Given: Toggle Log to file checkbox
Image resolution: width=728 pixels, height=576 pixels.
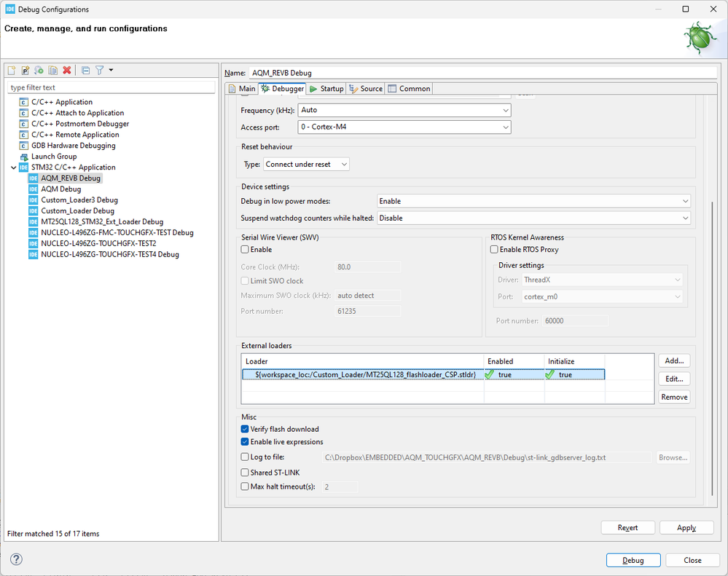Looking at the screenshot, I should 245,457.
